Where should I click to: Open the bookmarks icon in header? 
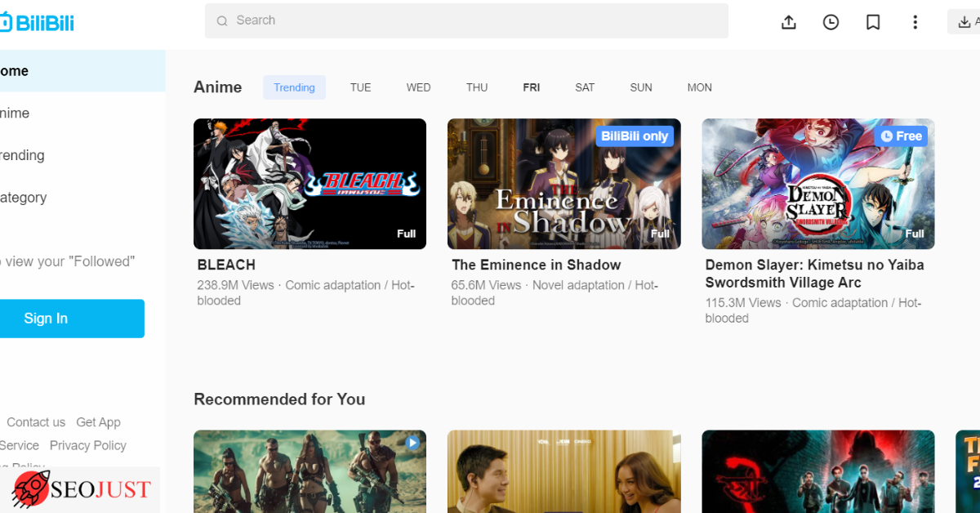click(873, 22)
